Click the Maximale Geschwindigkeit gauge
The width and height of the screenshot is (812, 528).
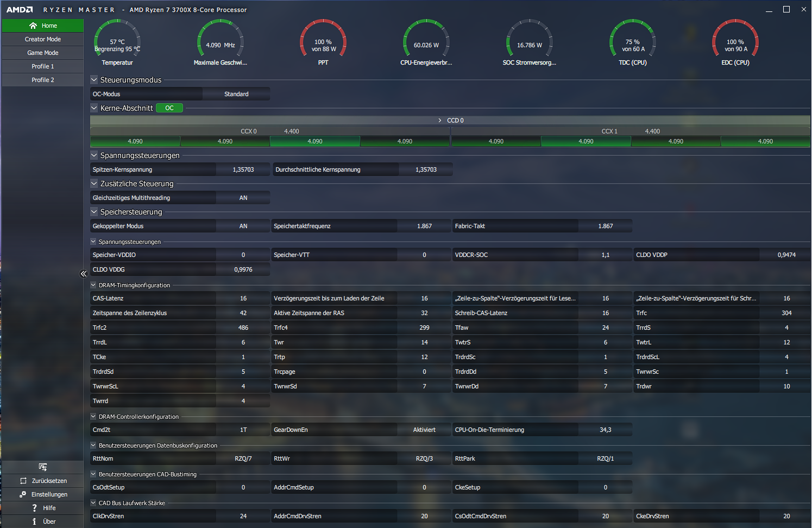pos(221,43)
